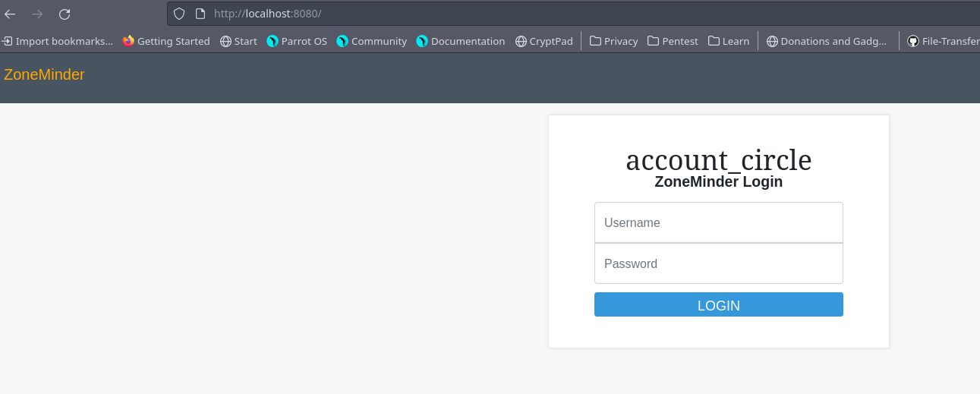Screen dimensions: 980x394
Task: Focus the Password input field
Action: pos(719,263)
